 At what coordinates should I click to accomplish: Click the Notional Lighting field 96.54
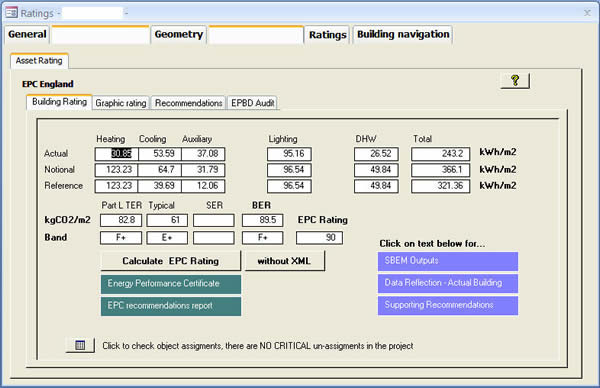(289, 170)
